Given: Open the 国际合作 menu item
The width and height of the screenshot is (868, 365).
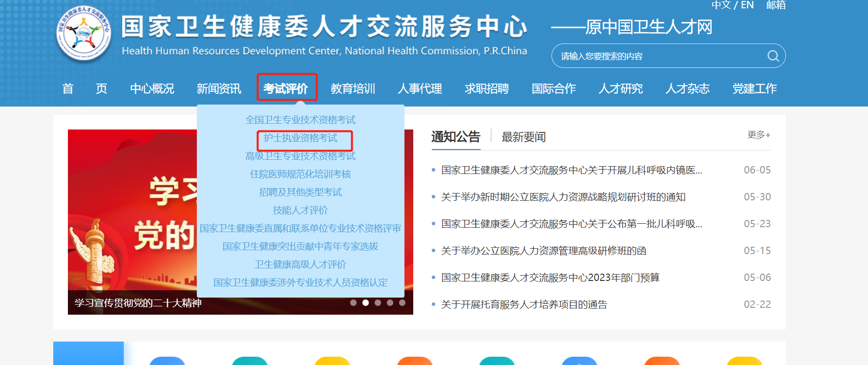Looking at the screenshot, I should pyautogui.click(x=553, y=88).
